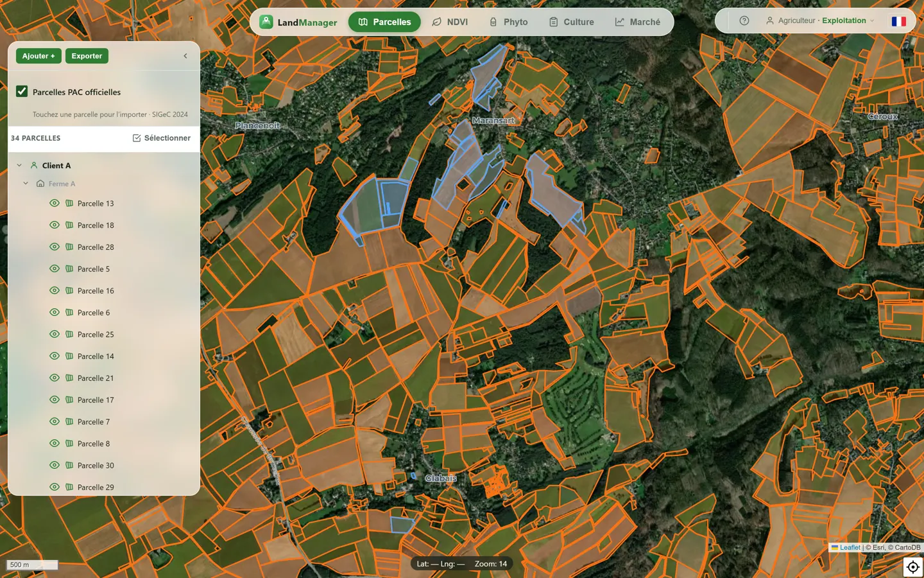
Task: Click the Sélectionner button
Action: coord(162,138)
